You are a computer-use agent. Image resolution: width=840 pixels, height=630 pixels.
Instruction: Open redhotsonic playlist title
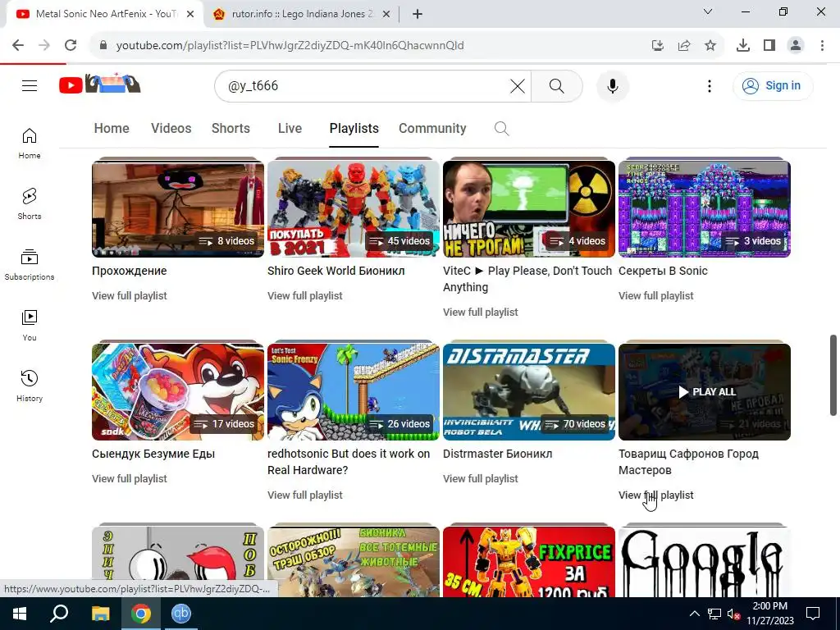(x=349, y=462)
